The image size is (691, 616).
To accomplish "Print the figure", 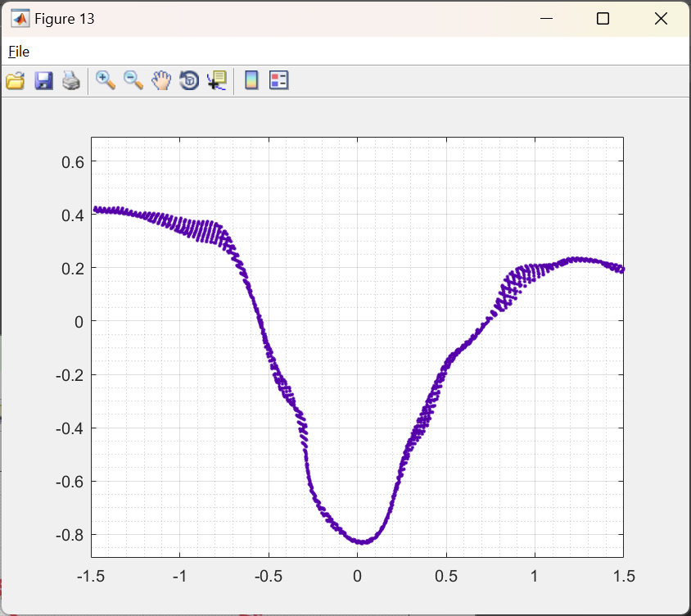I will pyautogui.click(x=71, y=80).
